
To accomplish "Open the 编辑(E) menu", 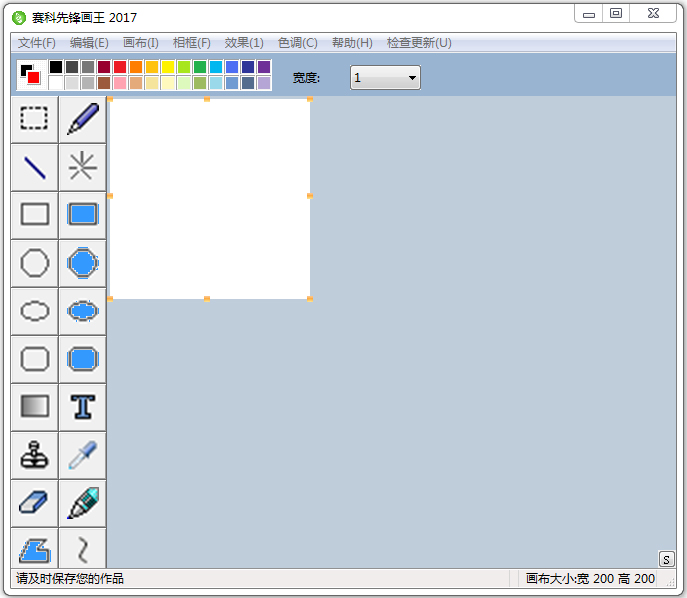I will (x=89, y=43).
